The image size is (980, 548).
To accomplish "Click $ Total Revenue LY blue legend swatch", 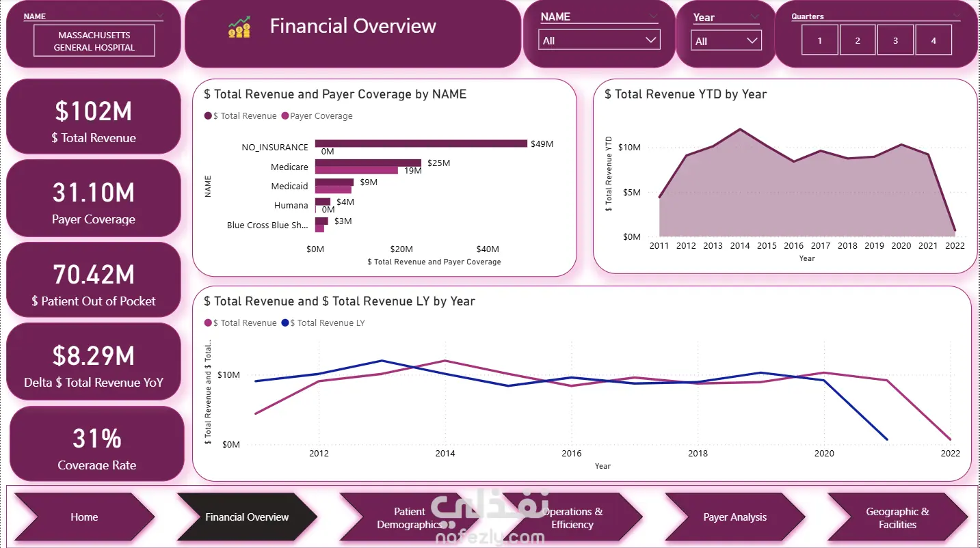I will click(x=285, y=323).
